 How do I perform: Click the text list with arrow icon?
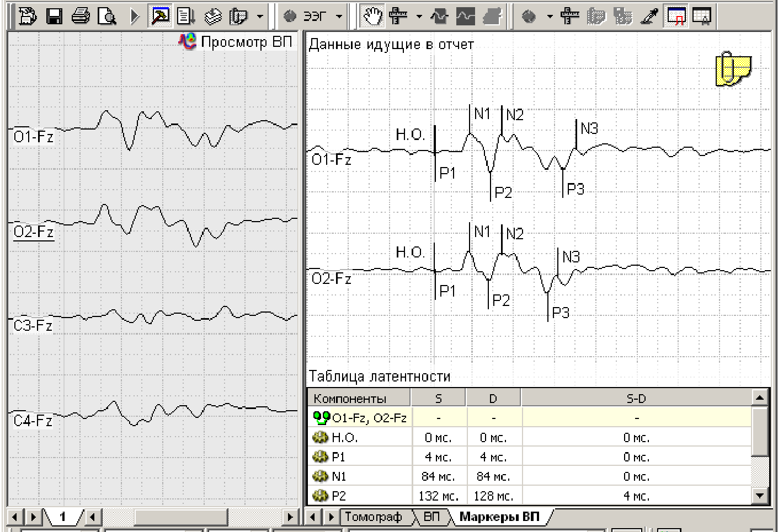pos(185,17)
